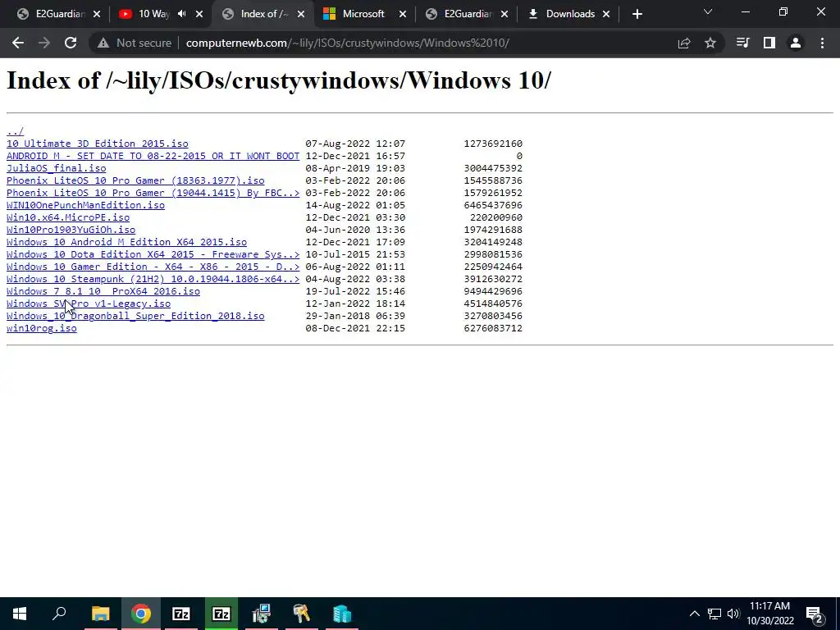Close the 10 Way YouTube tab
The height and width of the screenshot is (630, 840).
point(199,14)
